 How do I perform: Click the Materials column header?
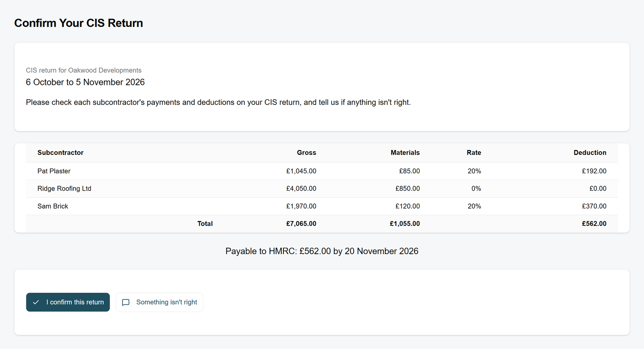click(405, 153)
